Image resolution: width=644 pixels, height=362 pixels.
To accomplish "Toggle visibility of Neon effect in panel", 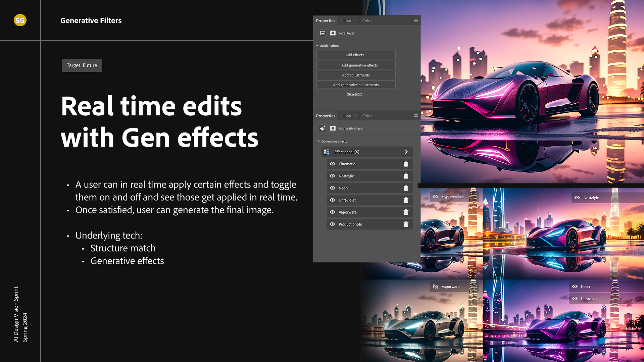I will coord(332,188).
